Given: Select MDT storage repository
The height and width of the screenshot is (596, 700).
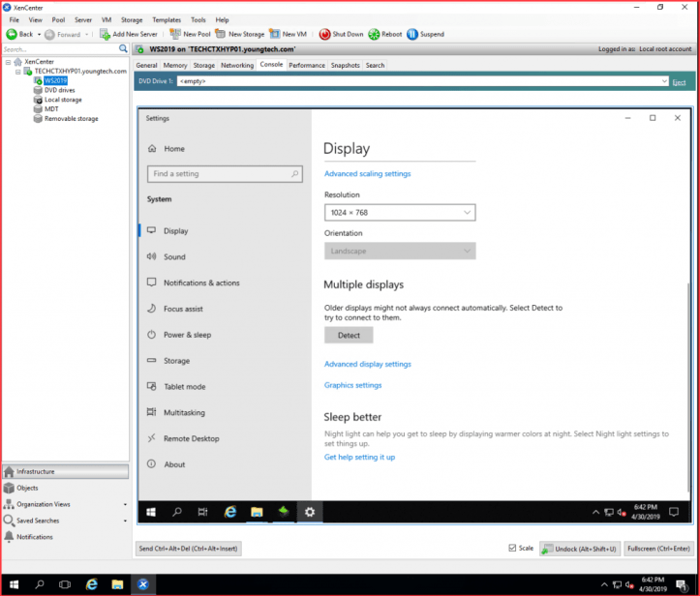Looking at the screenshot, I should 51,109.
